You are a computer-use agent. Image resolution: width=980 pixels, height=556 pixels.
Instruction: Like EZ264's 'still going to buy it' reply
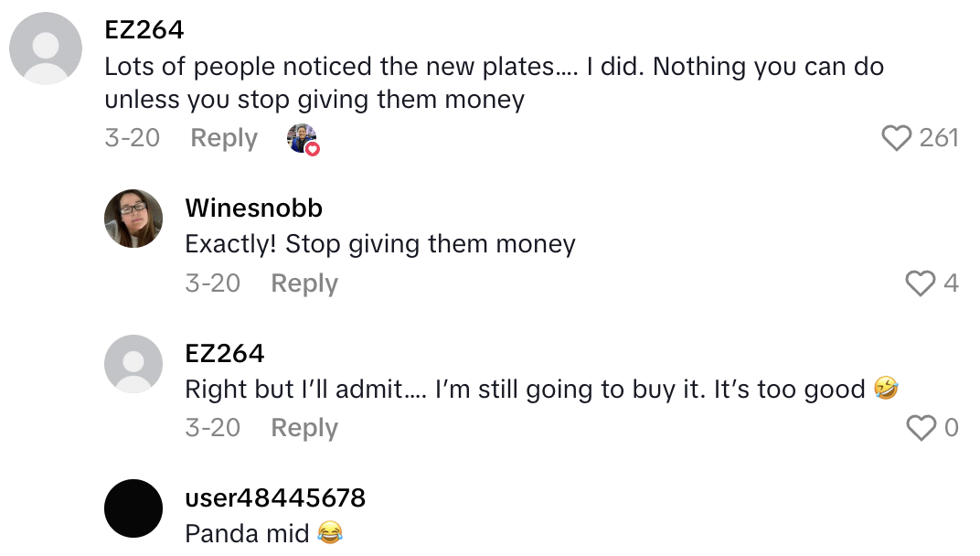921,428
